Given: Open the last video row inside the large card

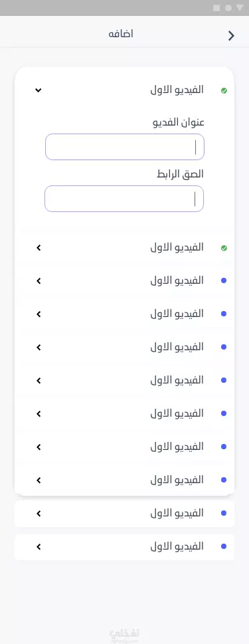Looking at the screenshot, I should coord(125,480).
